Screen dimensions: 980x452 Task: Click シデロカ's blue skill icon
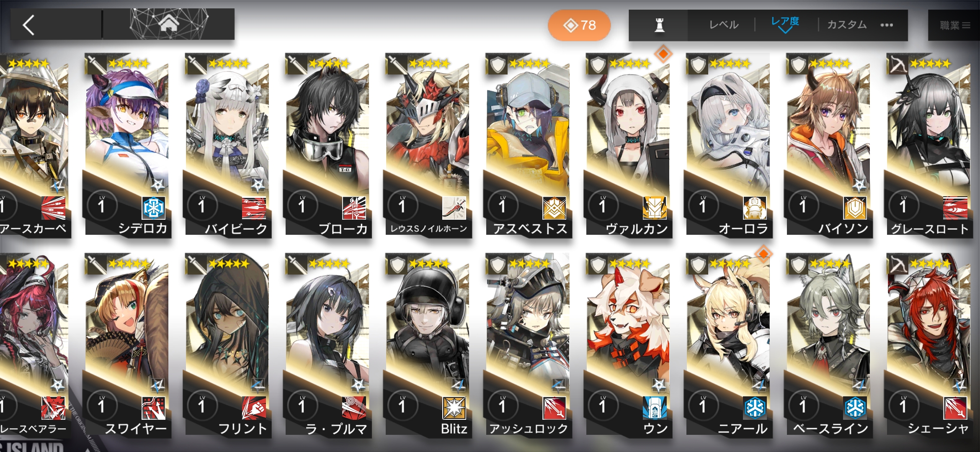coord(153,208)
